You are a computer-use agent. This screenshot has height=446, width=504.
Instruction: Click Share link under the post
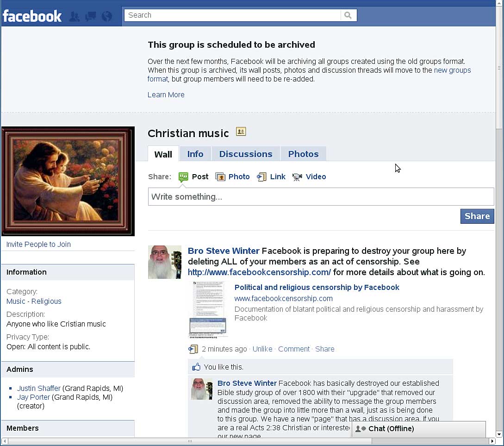(324, 349)
